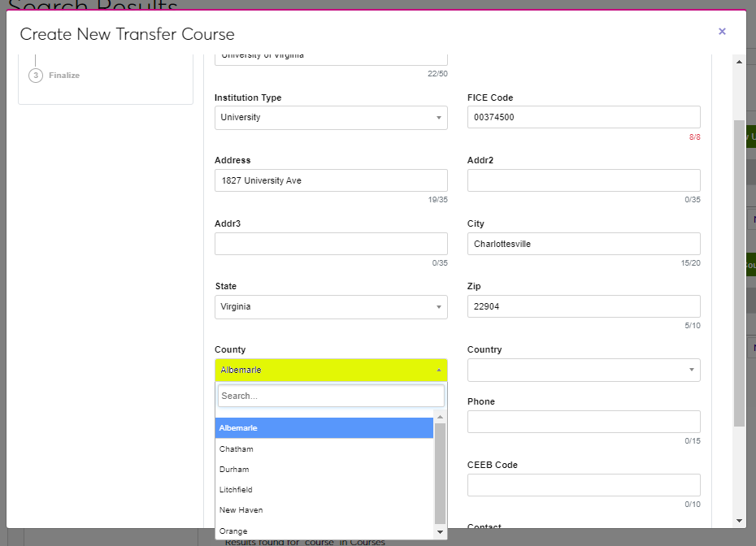This screenshot has width=756, height=546.
Task: Click the dialog scrollbar down arrow
Action: pyautogui.click(x=739, y=521)
